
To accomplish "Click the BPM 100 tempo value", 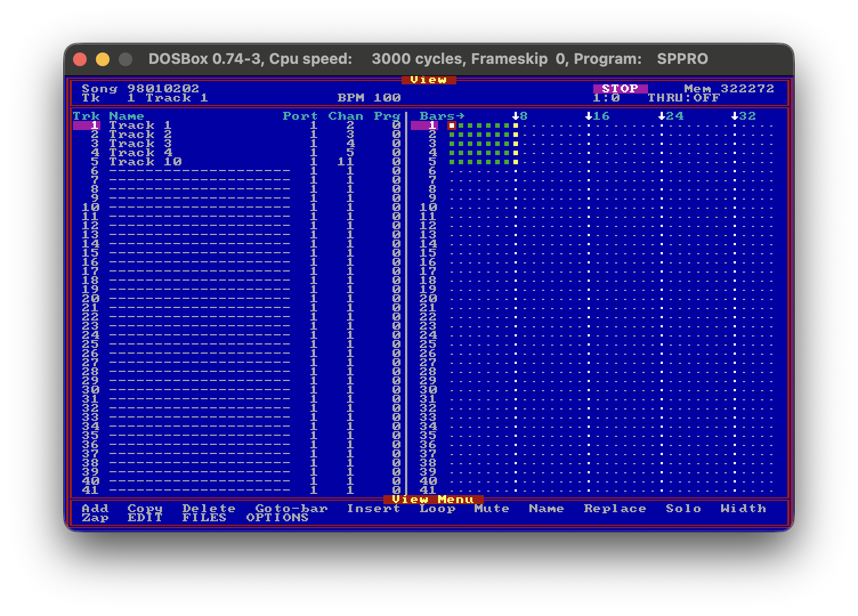I will click(369, 98).
